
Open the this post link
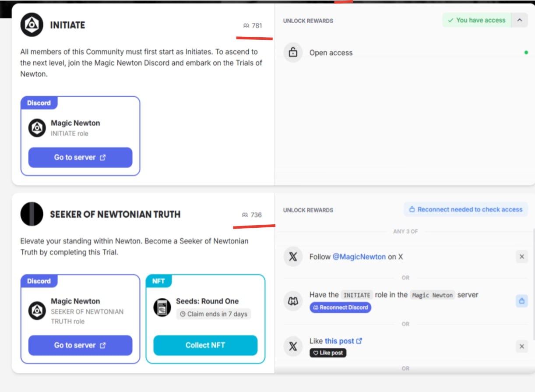pos(343,341)
